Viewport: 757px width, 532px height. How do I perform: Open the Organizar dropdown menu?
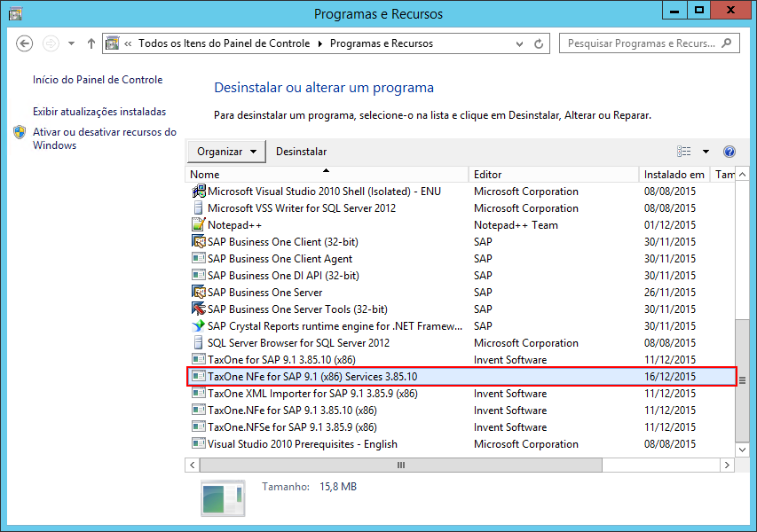pyautogui.click(x=226, y=152)
